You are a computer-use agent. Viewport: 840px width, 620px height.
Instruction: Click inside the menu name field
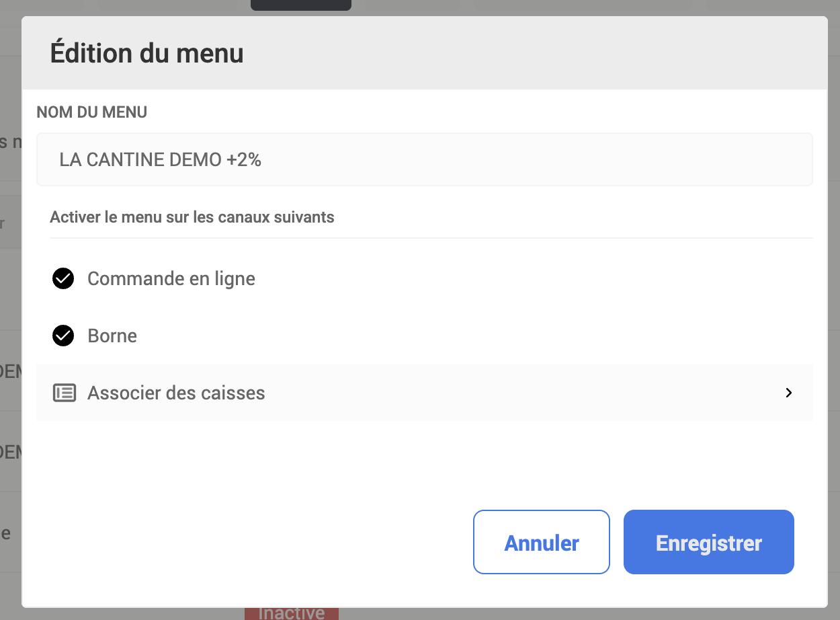425,159
